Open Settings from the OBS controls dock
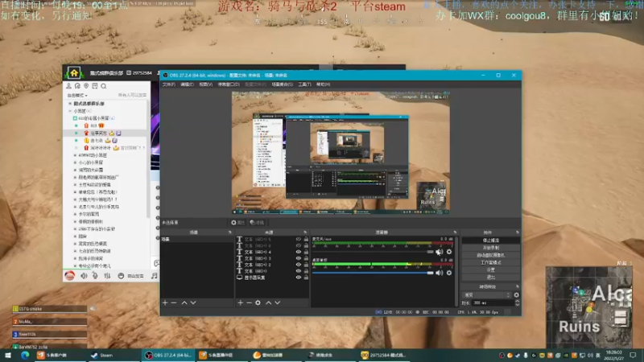This screenshot has height=362, width=644. click(490, 269)
